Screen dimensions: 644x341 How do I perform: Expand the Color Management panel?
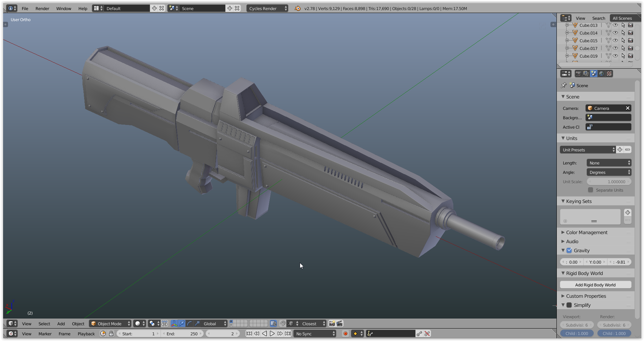[x=587, y=232]
